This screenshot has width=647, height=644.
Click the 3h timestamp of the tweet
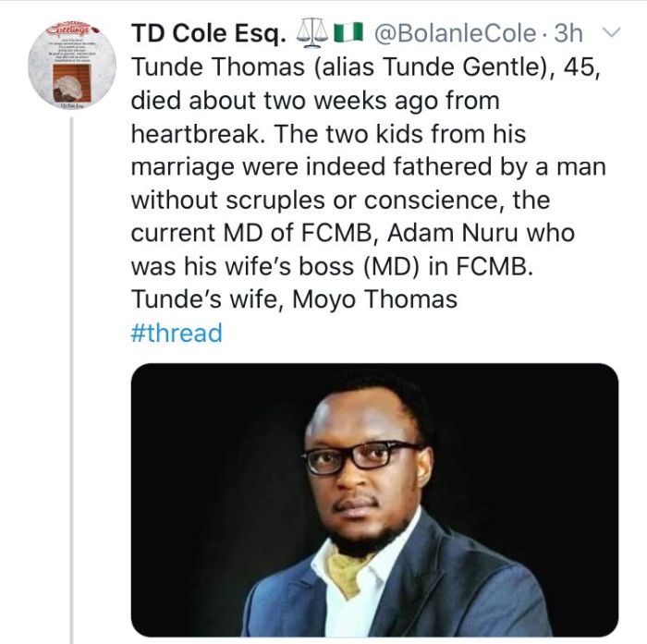point(568,33)
